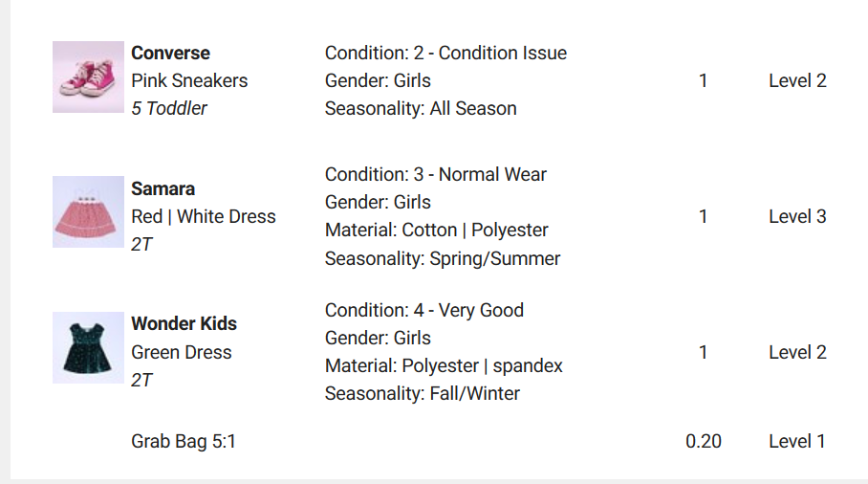868x484 pixels.
Task: Click the 0.20 quantity for Grab Bag
Action: coord(704,441)
